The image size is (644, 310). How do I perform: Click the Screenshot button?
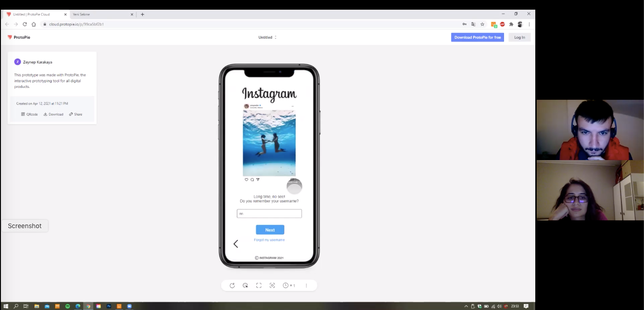(25, 226)
